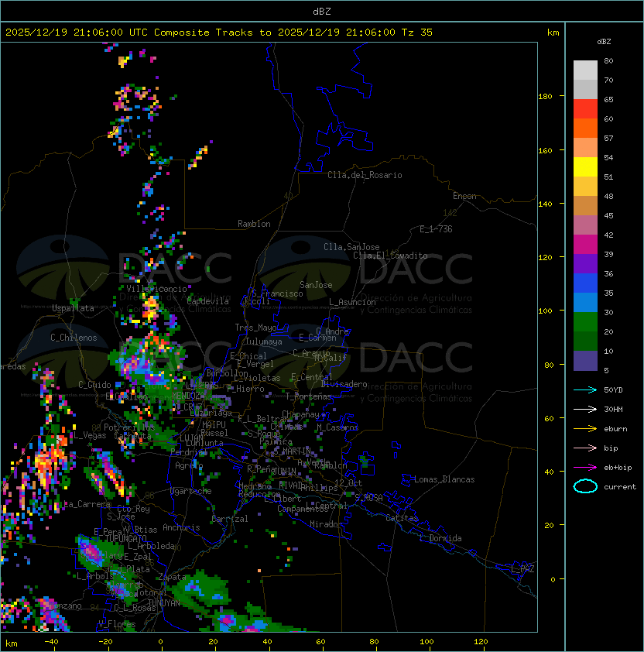644x652 pixels.
Task: Click the 'Clla.del_Rosario' label
Action: [365, 175]
